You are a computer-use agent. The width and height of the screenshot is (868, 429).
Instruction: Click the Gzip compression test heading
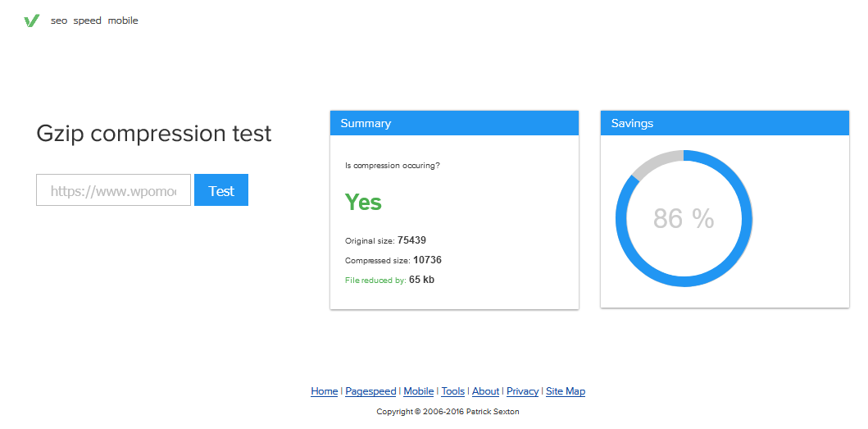154,135
